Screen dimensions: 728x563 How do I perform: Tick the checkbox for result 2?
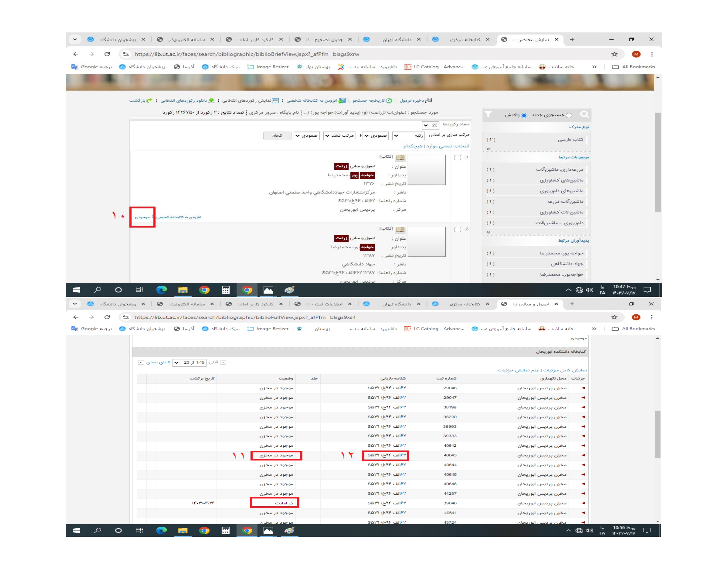[x=458, y=229]
